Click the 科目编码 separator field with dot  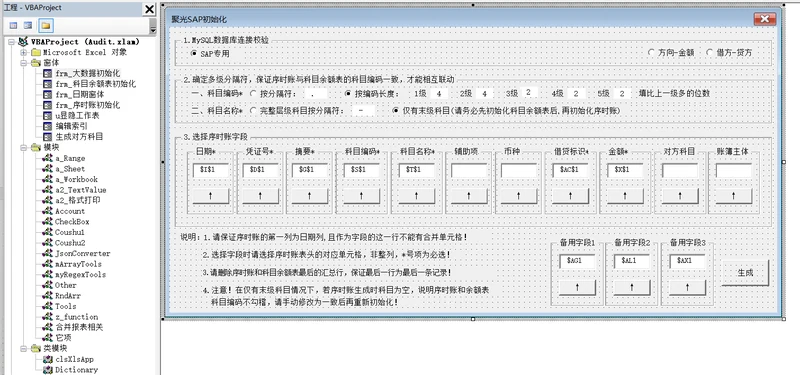pyautogui.click(x=317, y=94)
